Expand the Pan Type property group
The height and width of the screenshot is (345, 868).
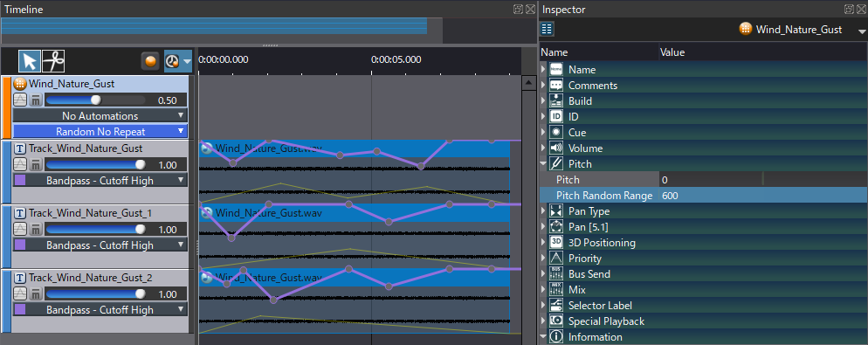[543, 211]
